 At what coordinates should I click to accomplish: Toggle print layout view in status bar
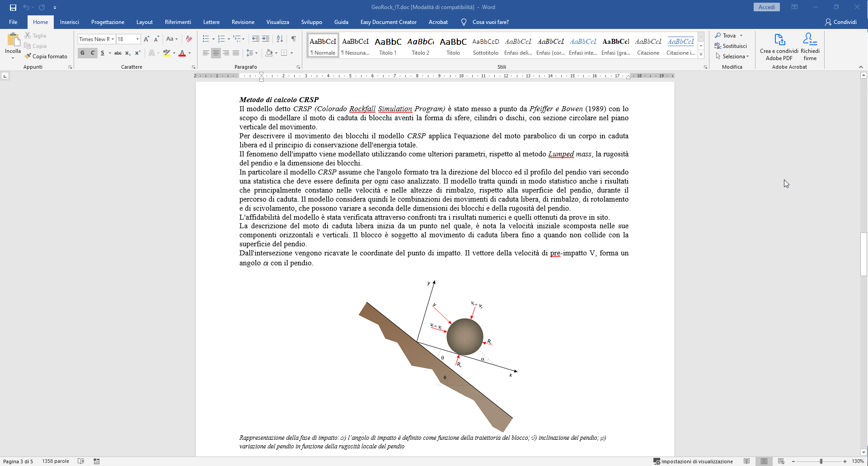(764, 461)
